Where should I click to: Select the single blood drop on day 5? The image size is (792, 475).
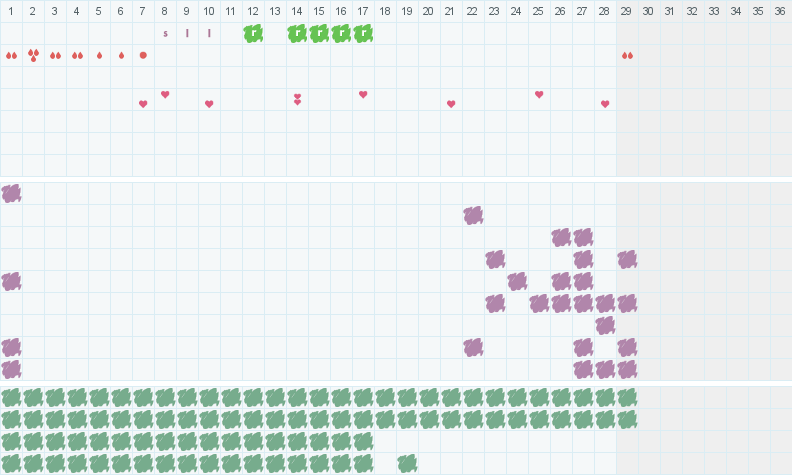pyautogui.click(x=99, y=55)
